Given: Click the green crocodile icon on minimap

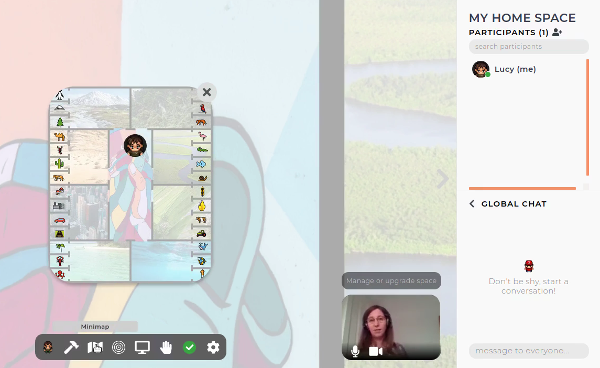Looking at the screenshot, I should coord(202,150).
